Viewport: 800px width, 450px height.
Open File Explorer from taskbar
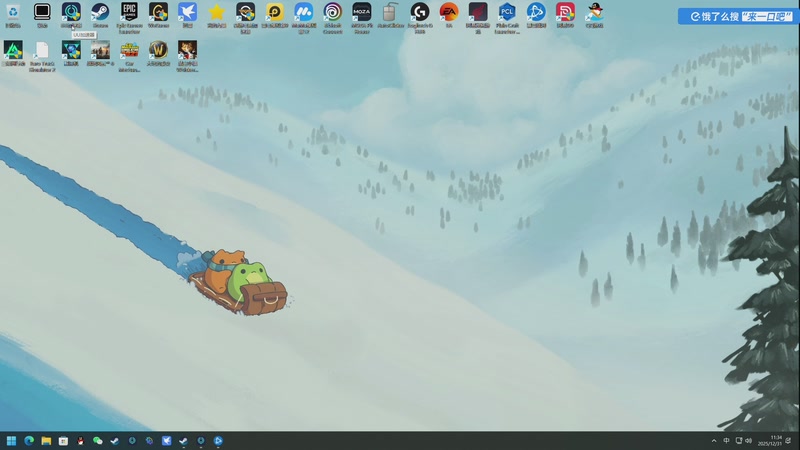coord(46,441)
